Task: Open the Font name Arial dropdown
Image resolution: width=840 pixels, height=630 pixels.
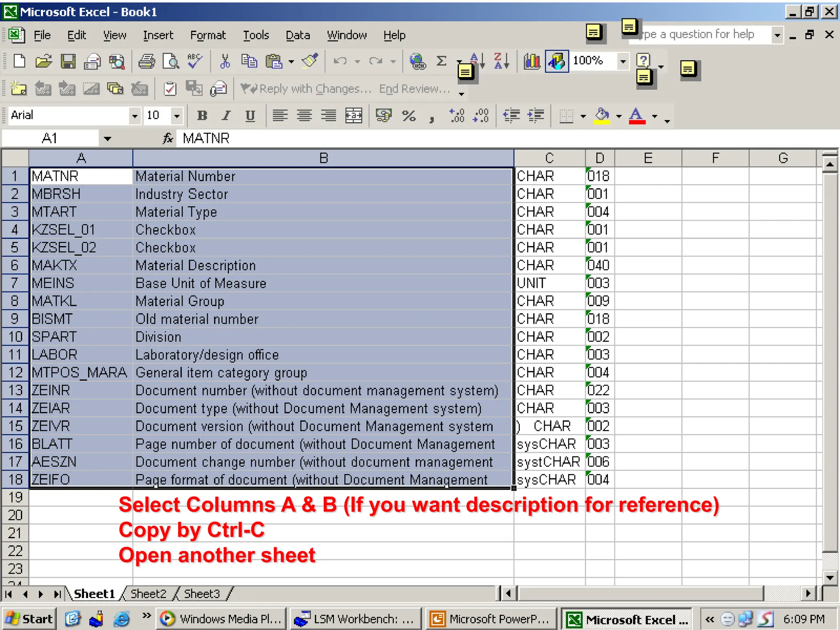Action: click(135, 116)
